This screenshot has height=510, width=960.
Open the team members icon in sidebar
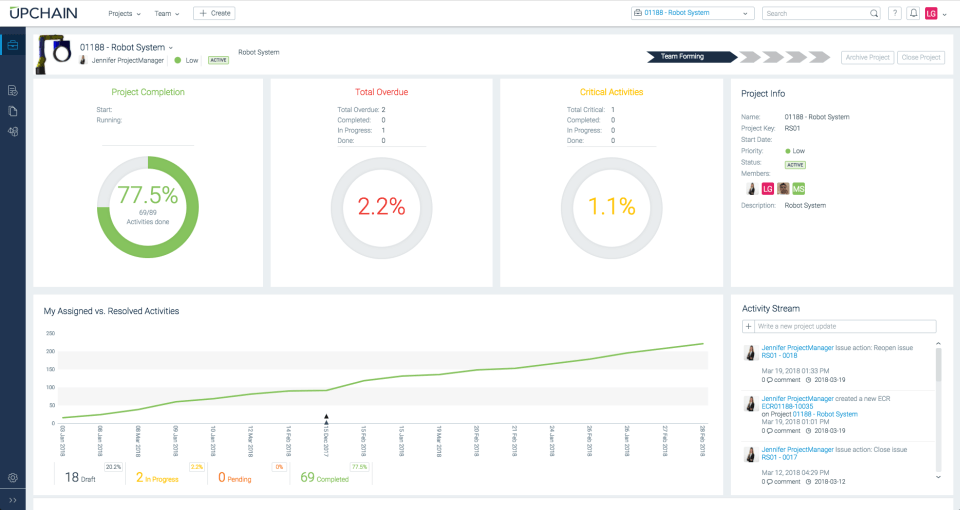coord(13,131)
